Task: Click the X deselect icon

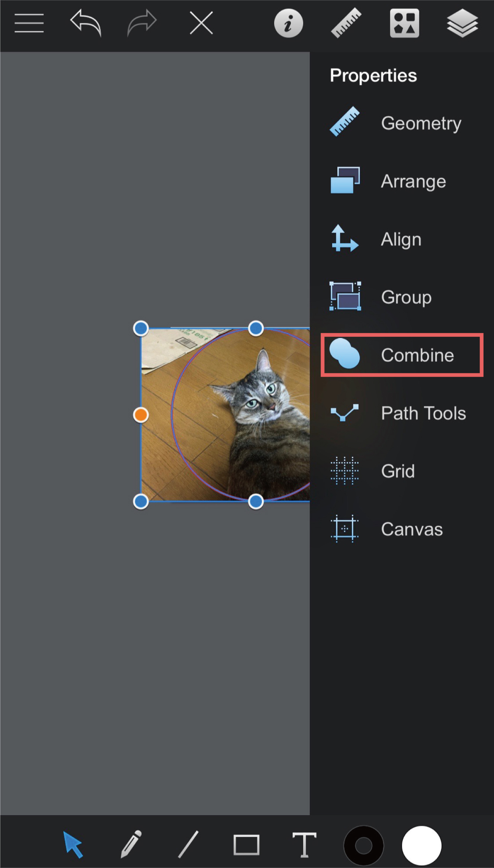Action: tap(201, 23)
